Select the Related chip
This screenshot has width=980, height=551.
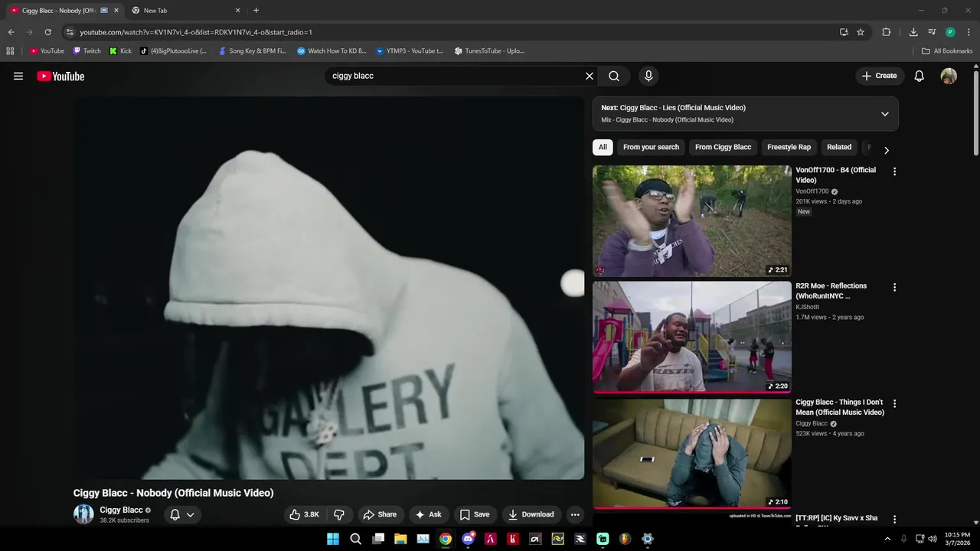coord(839,147)
